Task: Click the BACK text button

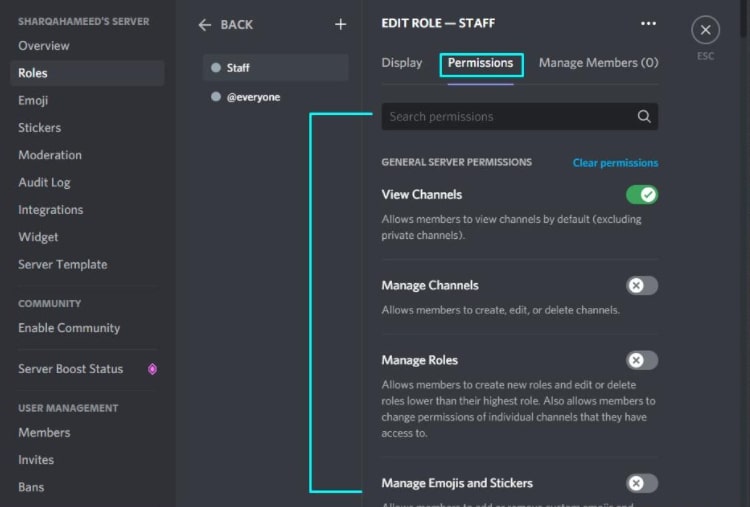Action: pyautogui.click(x=236, y=25)
